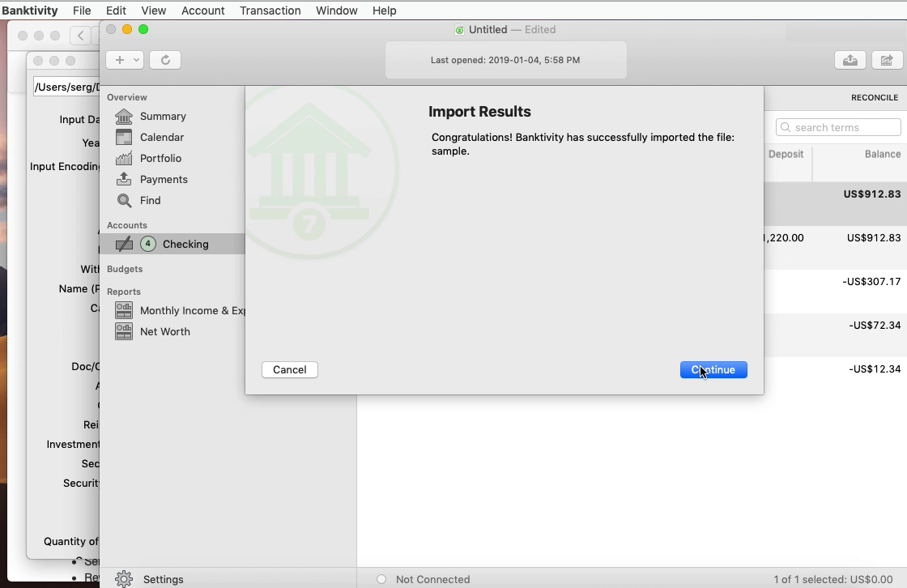Screen dimensions: 907x588
Task: Open the File menu
Action: click(82, 11)
